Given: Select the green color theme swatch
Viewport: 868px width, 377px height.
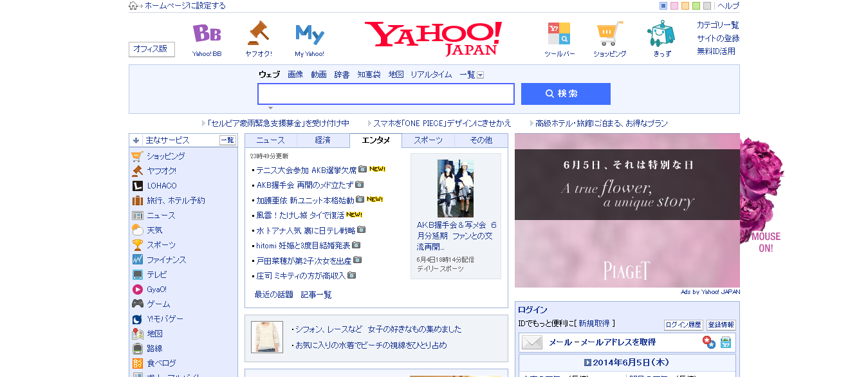Looking at the screenshot, I should pos(696,6).
